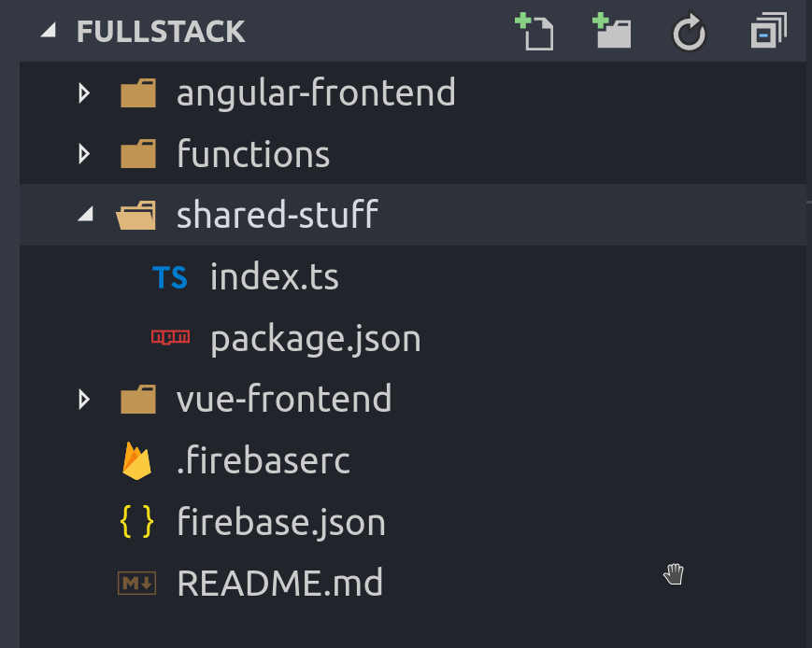The image size is (812, 648).
Task: Click the TypeScript icon next to index.ts
Action: pyautogui.click(x=169, y=276)
